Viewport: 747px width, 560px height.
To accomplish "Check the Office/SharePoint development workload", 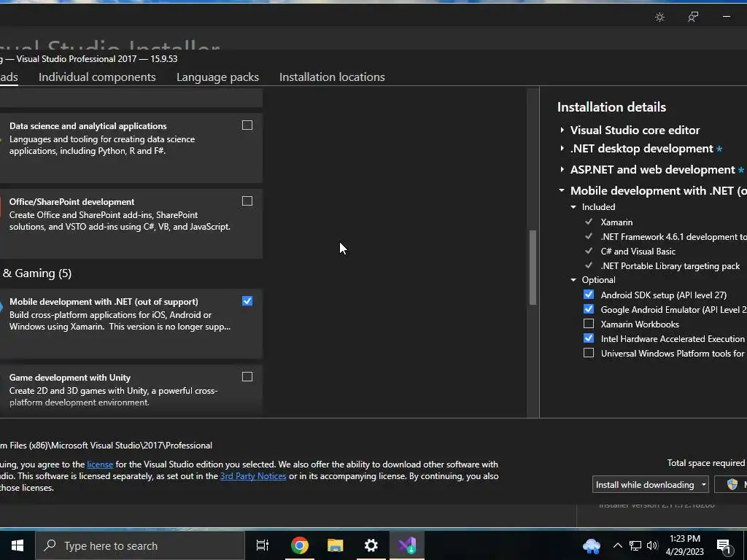I will [x=247, y=201].
